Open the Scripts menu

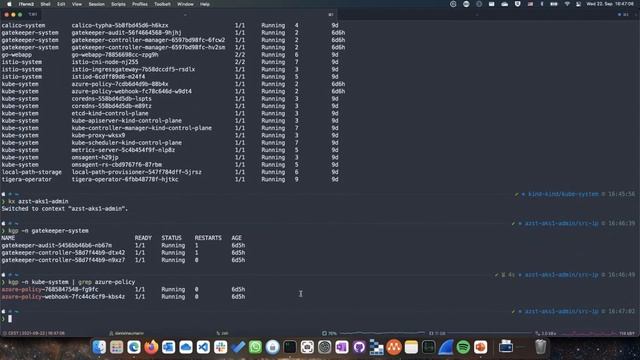point(118,4)
